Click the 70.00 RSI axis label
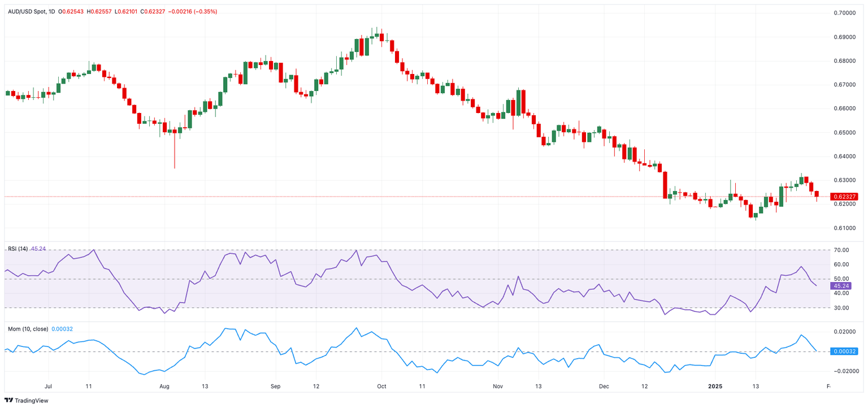This screenshot has height=408, width=868. 841,250
